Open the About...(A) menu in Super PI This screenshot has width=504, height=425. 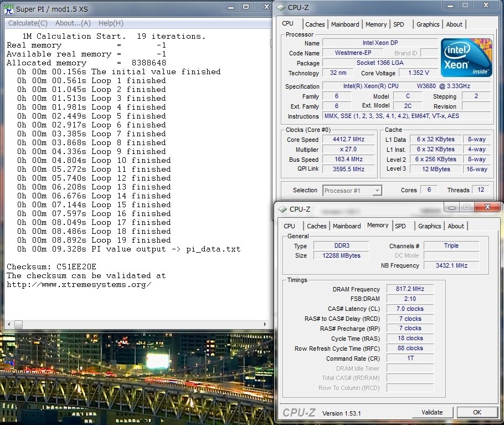click(x=73, y=23)
